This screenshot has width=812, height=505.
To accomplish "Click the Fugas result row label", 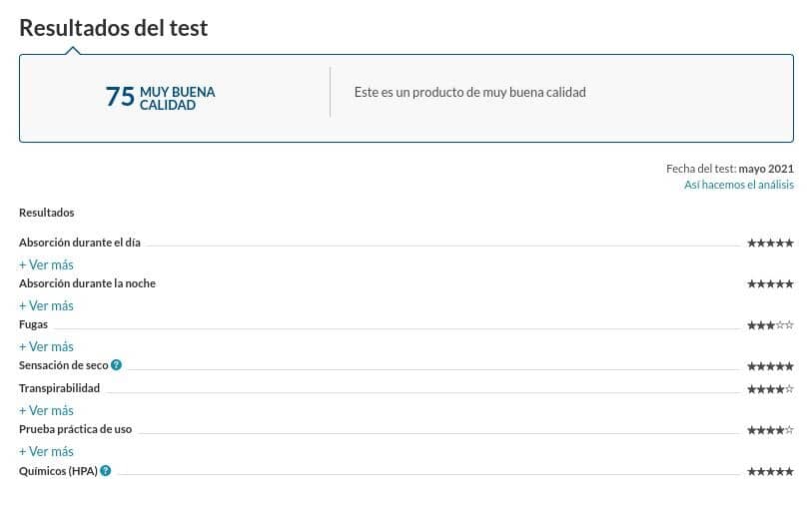I will coord(33,324).
